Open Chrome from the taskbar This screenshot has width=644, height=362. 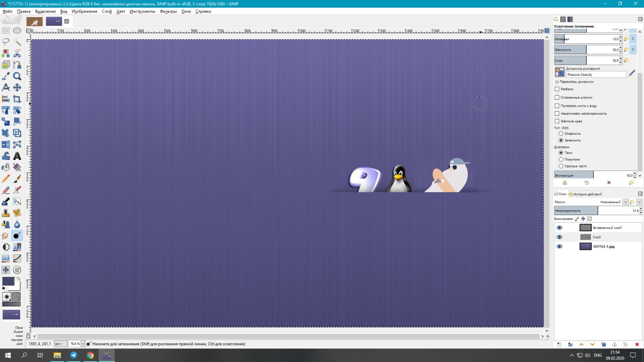pyautogui.click(x=90, y=355)
